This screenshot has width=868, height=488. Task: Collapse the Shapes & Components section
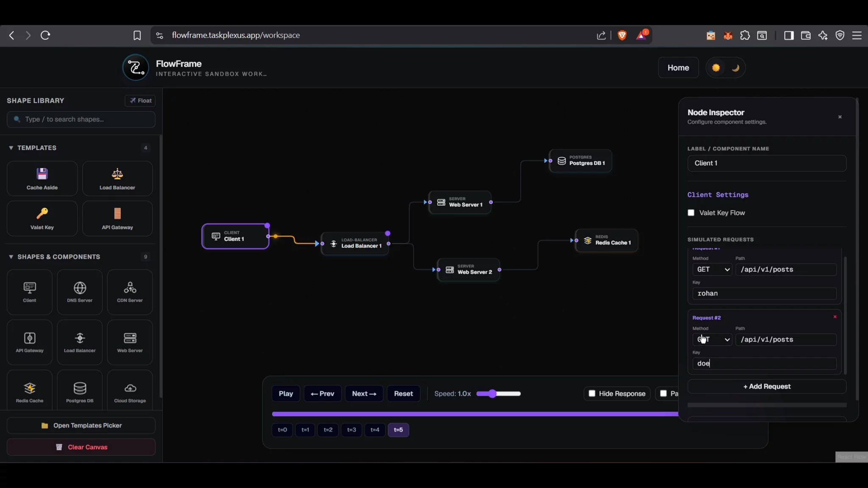(11, 257)
